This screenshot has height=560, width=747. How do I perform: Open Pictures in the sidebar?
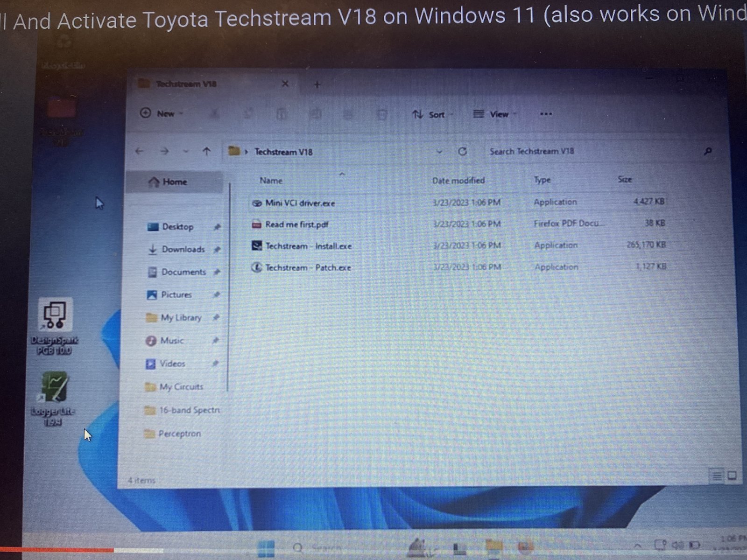pyautogui.click(x=176, y=294)
